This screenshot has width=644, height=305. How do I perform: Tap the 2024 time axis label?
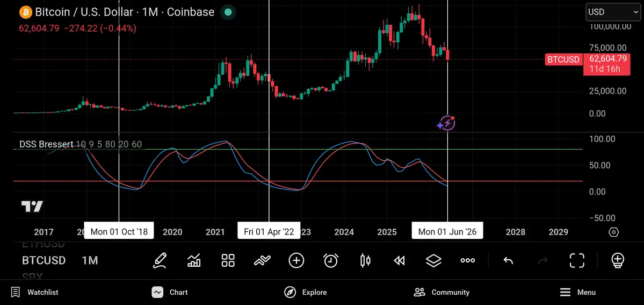(x=344, y=232)
